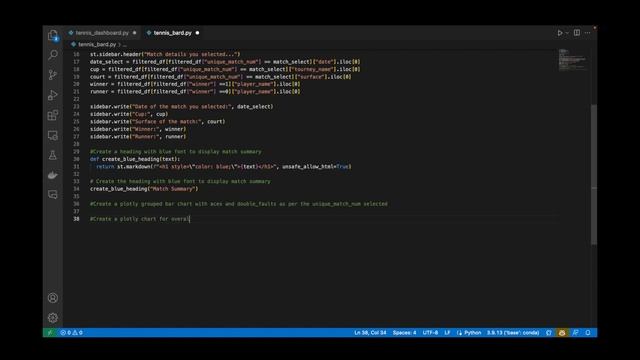Click the Copilot status icon in status bar
Viewport: 640px width, 360px height.
click(x=562, y=333)
